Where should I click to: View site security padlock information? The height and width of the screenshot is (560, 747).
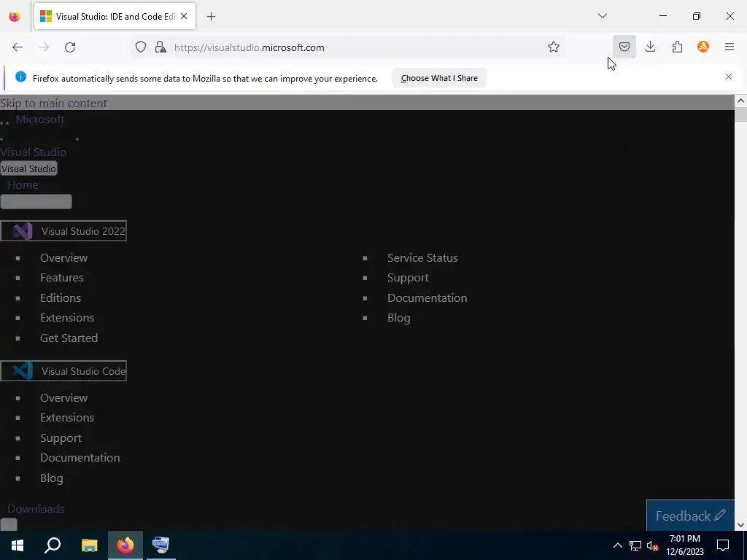pos(160,47)
